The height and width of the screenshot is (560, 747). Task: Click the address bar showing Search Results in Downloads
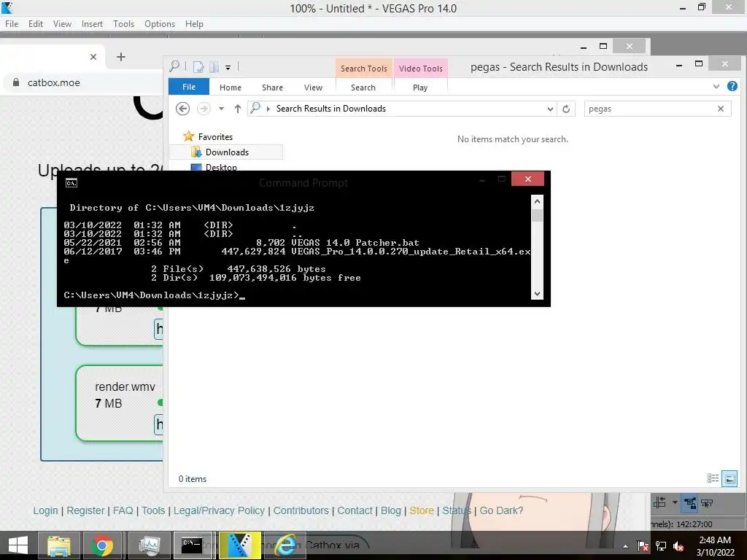tap(403, 109)
